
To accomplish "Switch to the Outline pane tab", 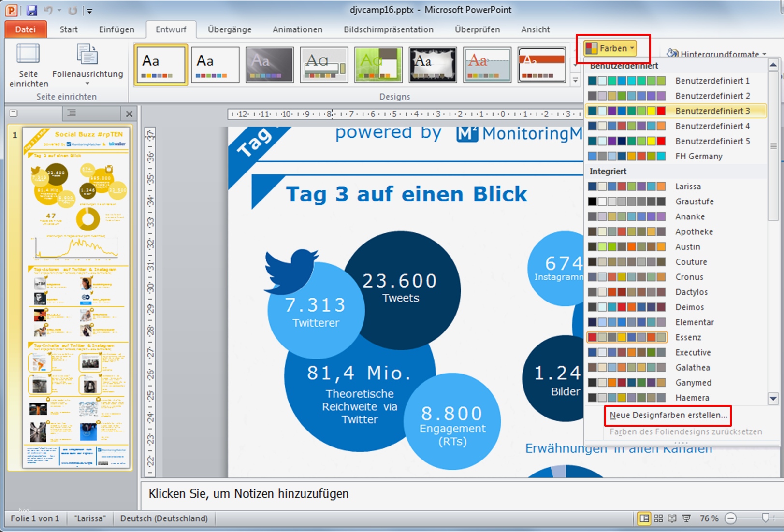I will click(72, 114).
